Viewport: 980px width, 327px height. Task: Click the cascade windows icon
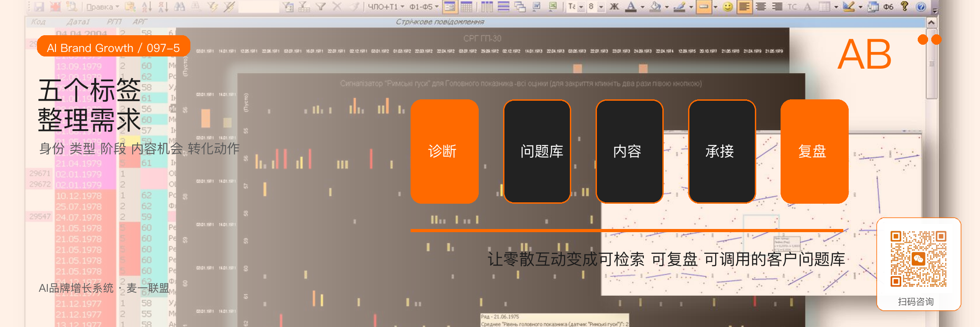520,7
